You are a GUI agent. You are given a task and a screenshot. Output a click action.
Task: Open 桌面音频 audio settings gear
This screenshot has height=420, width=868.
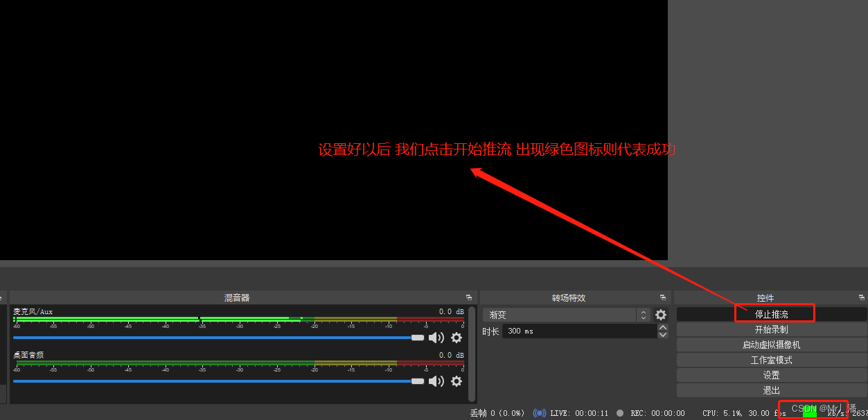click(457, 381)
